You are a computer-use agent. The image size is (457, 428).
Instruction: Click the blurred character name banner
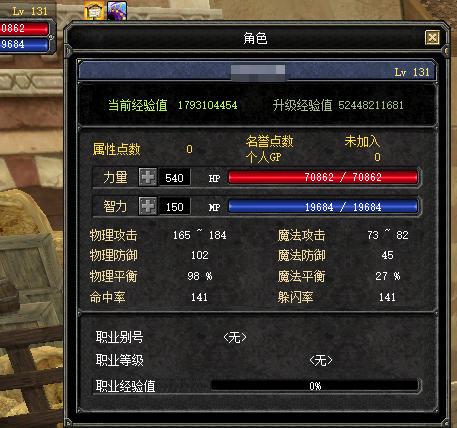click(257, 72)
